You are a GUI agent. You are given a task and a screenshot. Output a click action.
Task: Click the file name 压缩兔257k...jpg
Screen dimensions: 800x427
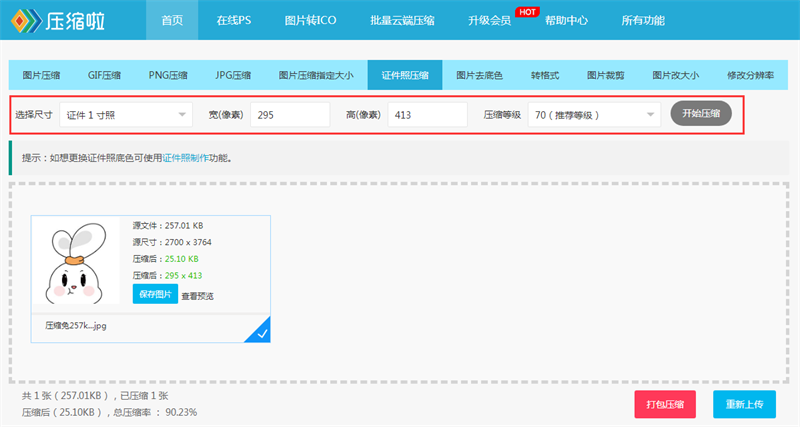pyautogui.click(x=76, y=325)
